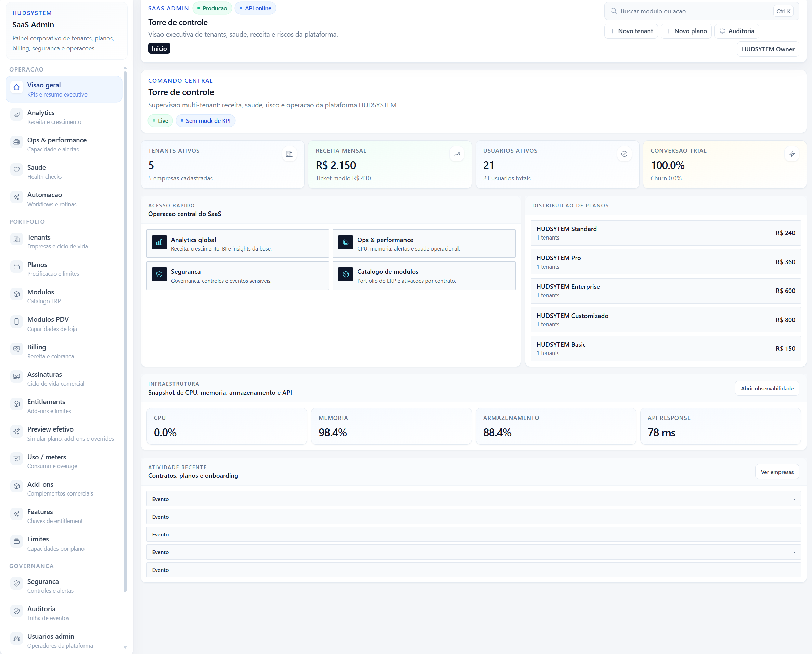This screenshot has height=654, width=812.
Task: Click the Modulos cube icon
Action: (16, 294)
